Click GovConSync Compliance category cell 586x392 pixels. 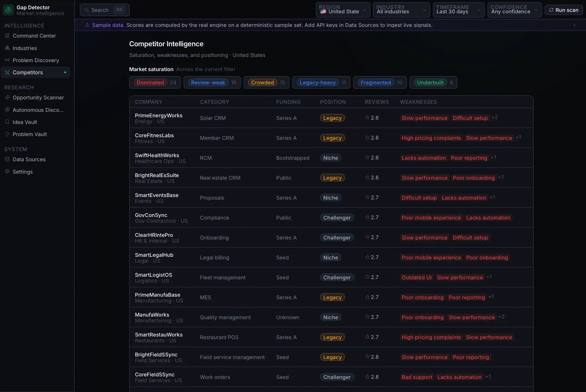pos(214,218)
